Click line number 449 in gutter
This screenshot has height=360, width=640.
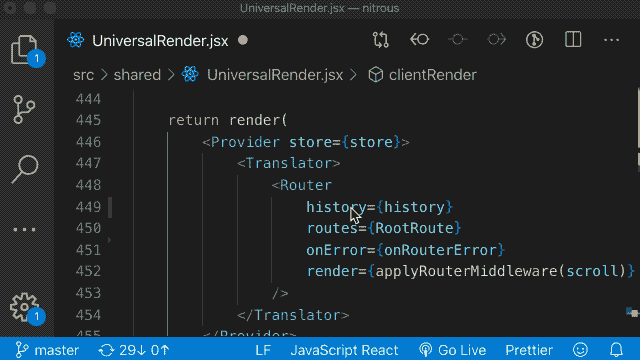(x=88, y=207)
